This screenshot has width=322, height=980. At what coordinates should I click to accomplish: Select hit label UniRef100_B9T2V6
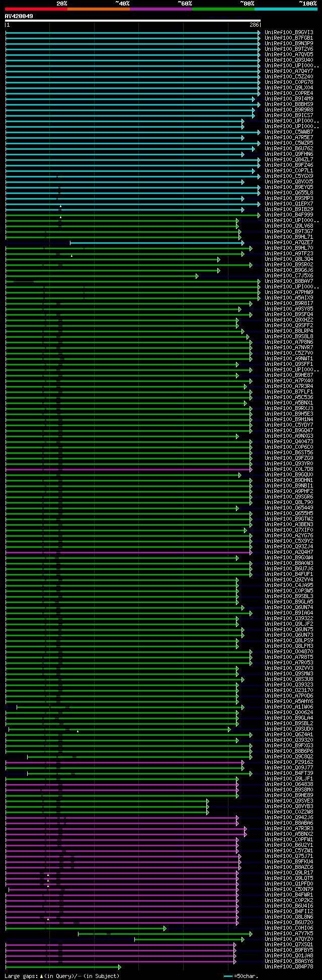(289, 49)
